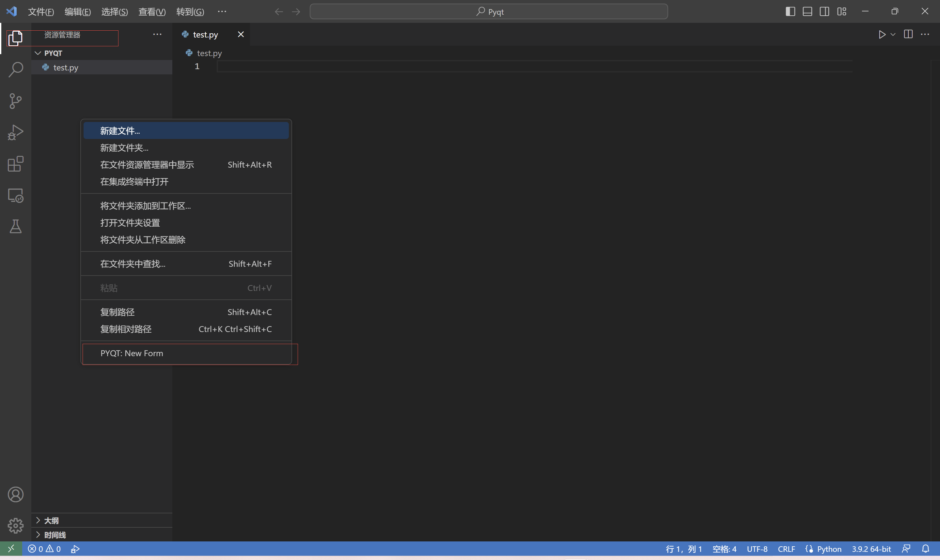Image resolution: width=940 pixels, height=560 pixels.
Task: Open the Extensions view
Action: 15,164
